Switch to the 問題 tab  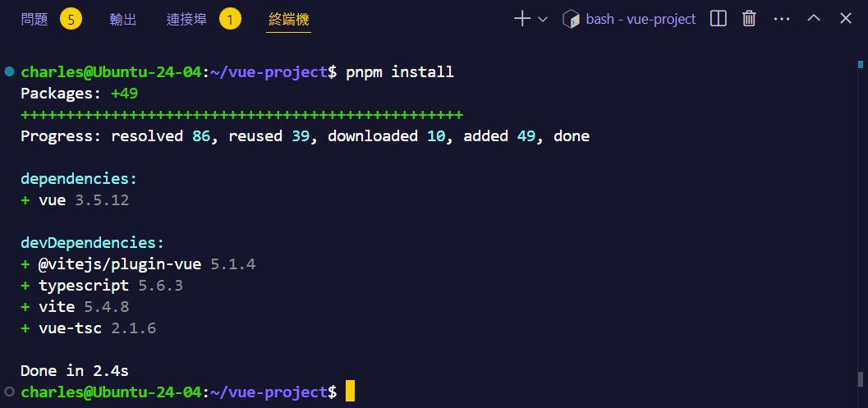click(34, 19)
